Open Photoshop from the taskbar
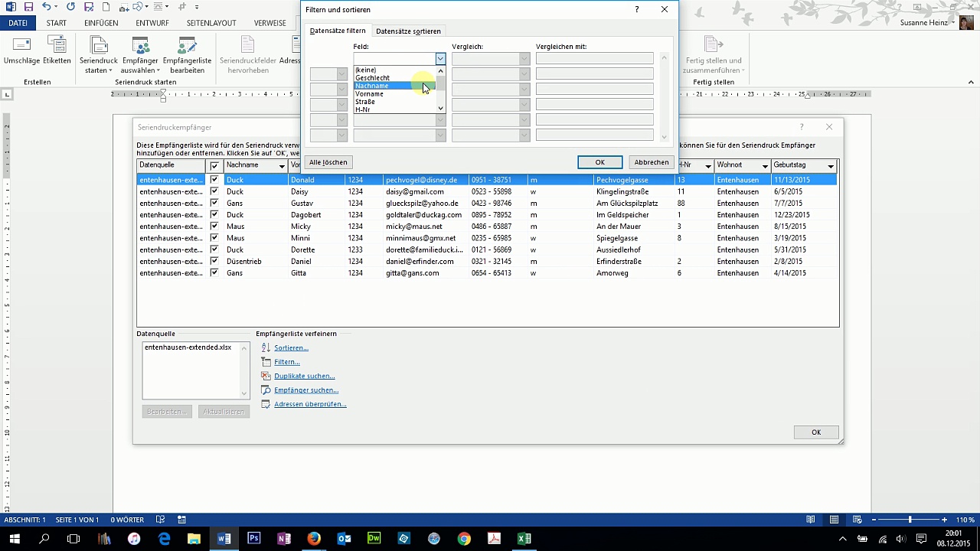The image size is (980, 551). (254, 539)
